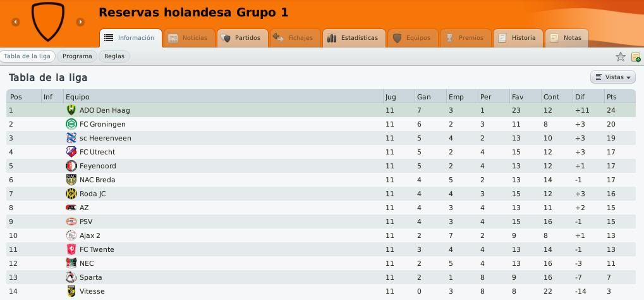Click the PSV club badge
Image resolution: width=644 pixels, height=300 pixels.
pyautogui.click(x=71, y=222)
